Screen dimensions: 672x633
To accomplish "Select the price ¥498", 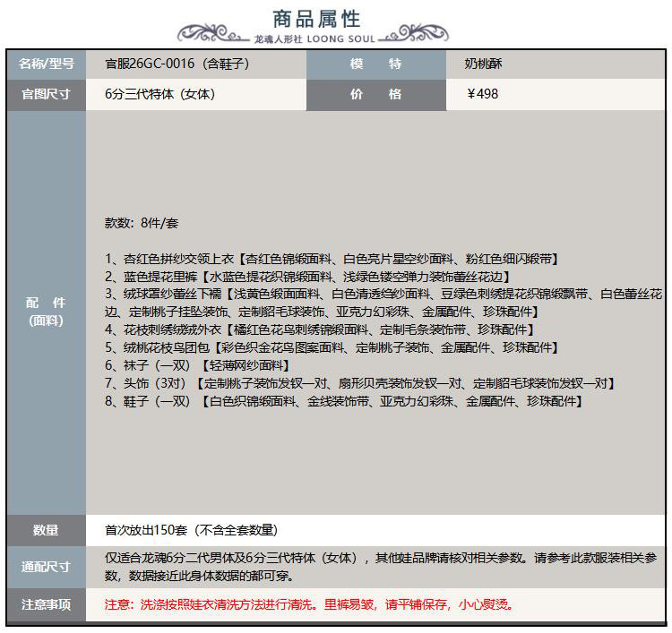I will point(483,94).
